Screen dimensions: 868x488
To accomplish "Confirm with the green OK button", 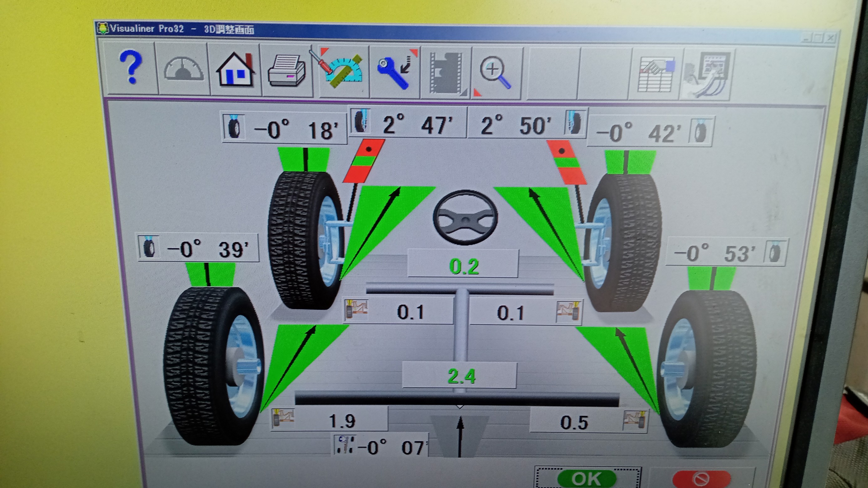I will tap(587, 478).
